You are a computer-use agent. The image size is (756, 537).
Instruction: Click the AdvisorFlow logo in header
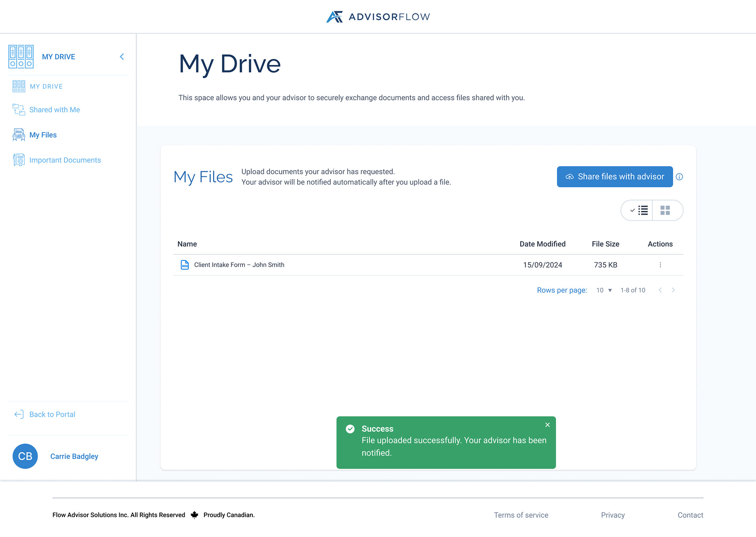coord(378,17)
